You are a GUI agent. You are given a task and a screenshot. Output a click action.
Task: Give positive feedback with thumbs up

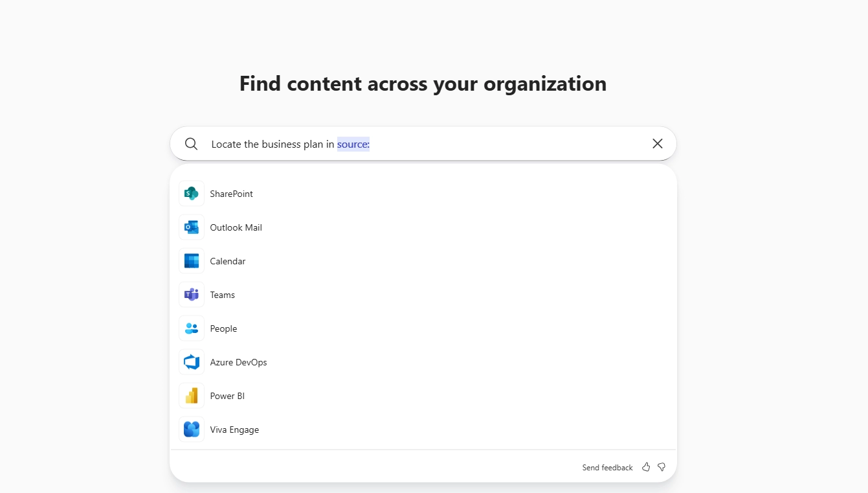(x=645, y=466)
